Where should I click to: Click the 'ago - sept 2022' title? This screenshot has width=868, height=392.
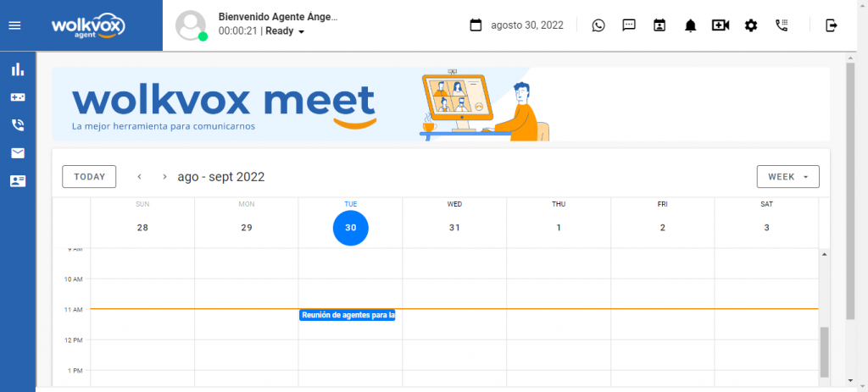[x=221, y=177]
